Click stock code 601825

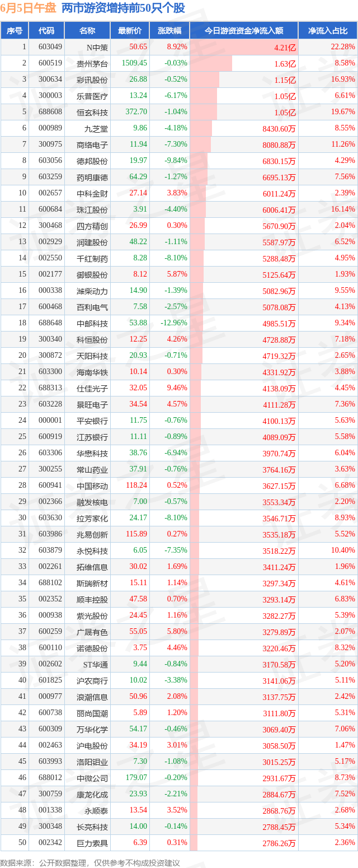50,680
